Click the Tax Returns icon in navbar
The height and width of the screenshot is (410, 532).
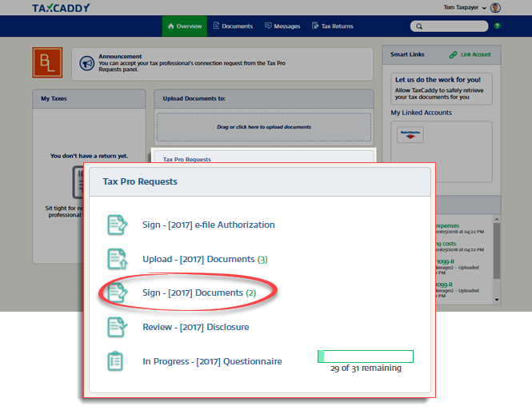[x=315, y=26]
